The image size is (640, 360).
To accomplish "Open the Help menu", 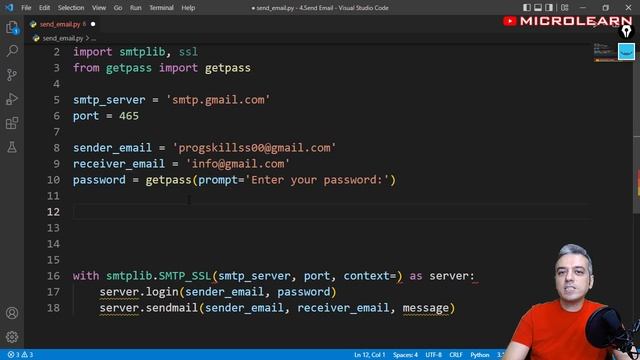I will (x=188, y=8).
